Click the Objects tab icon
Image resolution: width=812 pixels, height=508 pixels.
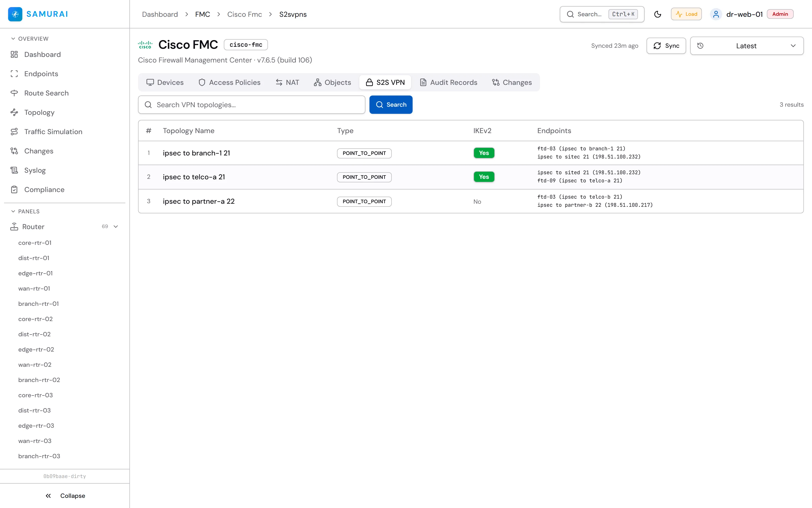pyautogui.click(x=317, y=82)
